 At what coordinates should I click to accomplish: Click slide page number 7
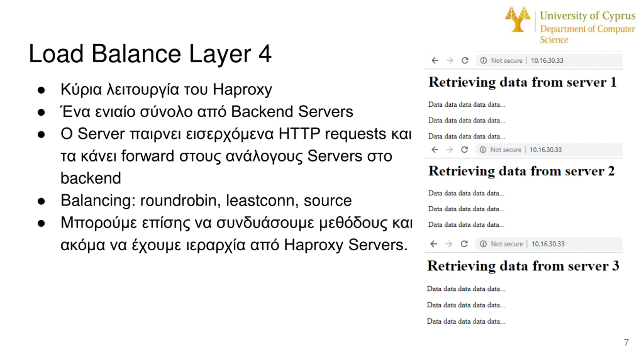click(x=626, y=342)
